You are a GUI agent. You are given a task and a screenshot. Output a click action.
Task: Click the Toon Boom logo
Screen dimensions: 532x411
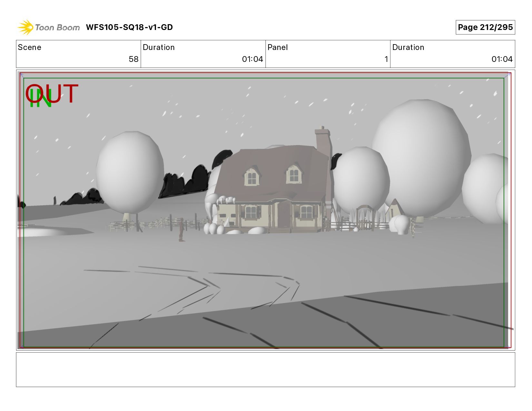[x=48, y=27]
